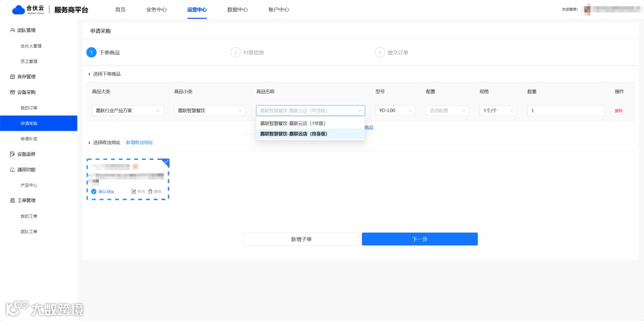Open the 规格 dropdown 1个/个
This screenshot has width=644, height=321.
click(498, 110)
